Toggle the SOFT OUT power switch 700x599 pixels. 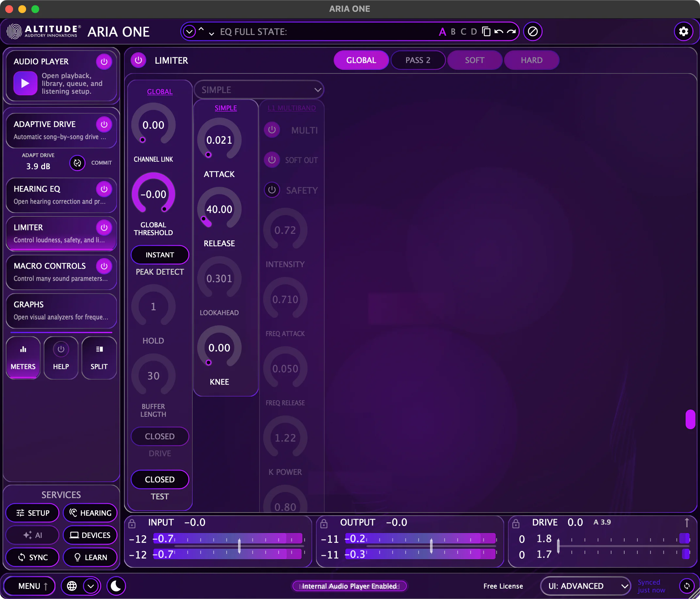(x=272, y=160)
